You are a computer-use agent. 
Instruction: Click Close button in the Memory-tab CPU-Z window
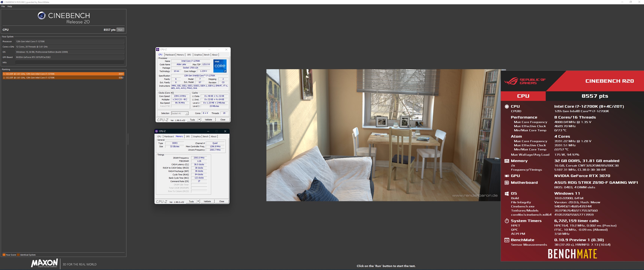tap(222, 201)
